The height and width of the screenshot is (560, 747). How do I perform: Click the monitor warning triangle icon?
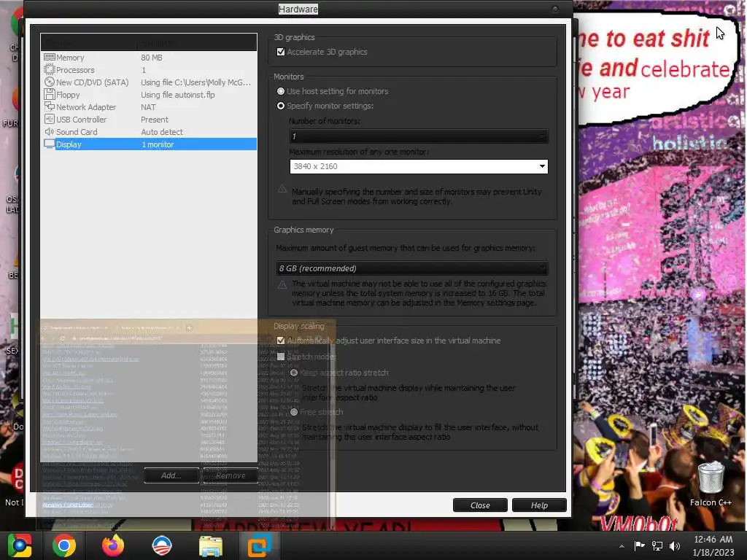tap(282, 189)
